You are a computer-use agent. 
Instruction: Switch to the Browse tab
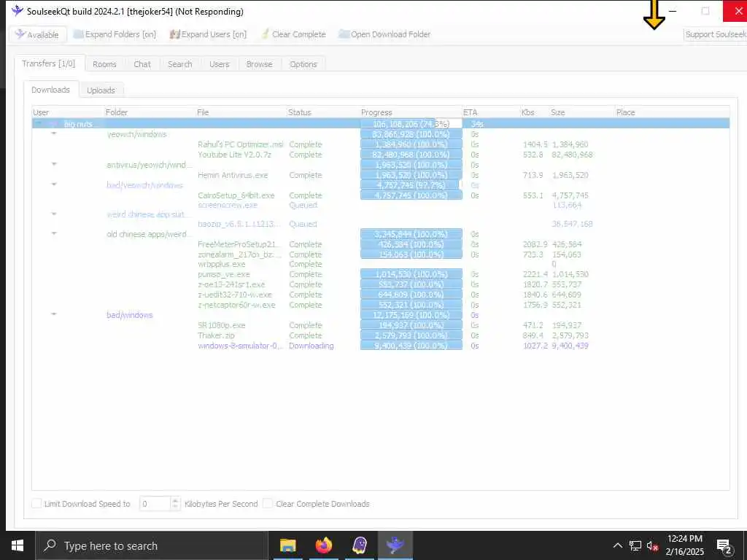[259, 64]
